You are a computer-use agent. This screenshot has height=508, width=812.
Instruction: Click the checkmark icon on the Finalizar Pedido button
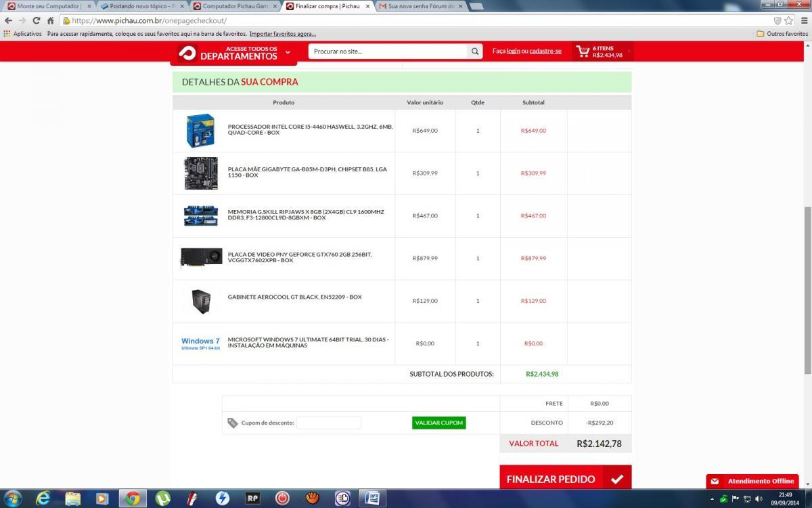616,479
